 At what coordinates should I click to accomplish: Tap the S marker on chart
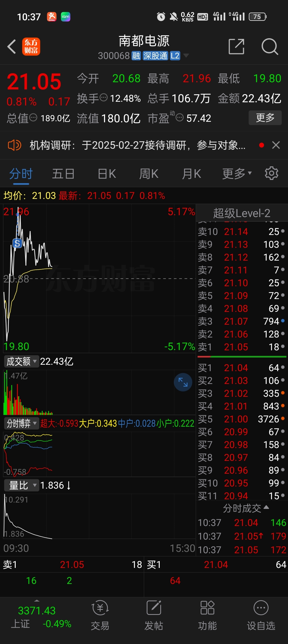coord(17,243)
